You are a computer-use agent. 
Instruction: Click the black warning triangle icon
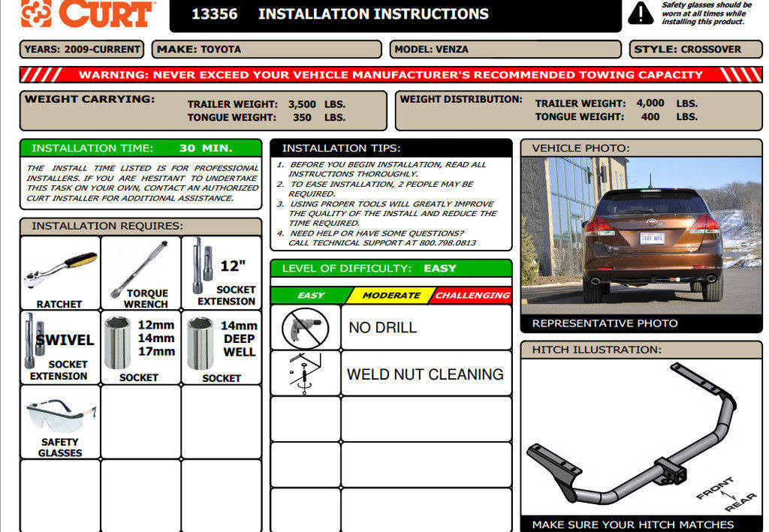(x=641, y=14)
